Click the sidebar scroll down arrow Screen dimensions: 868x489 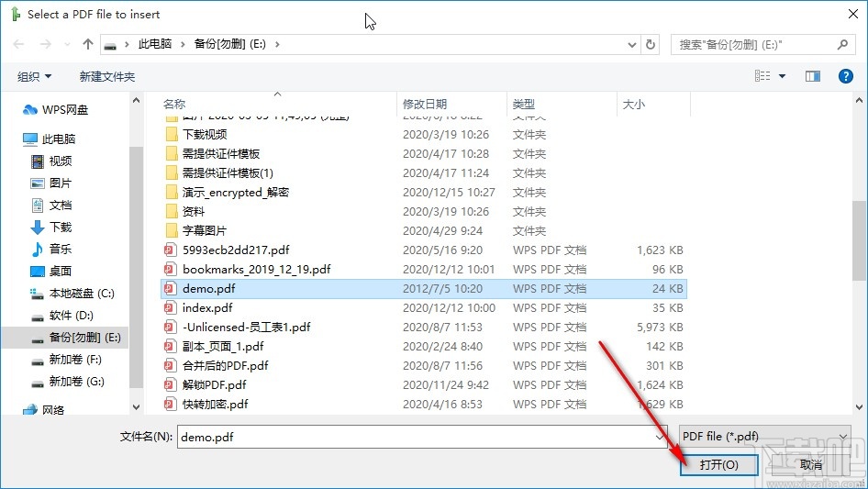136,407
